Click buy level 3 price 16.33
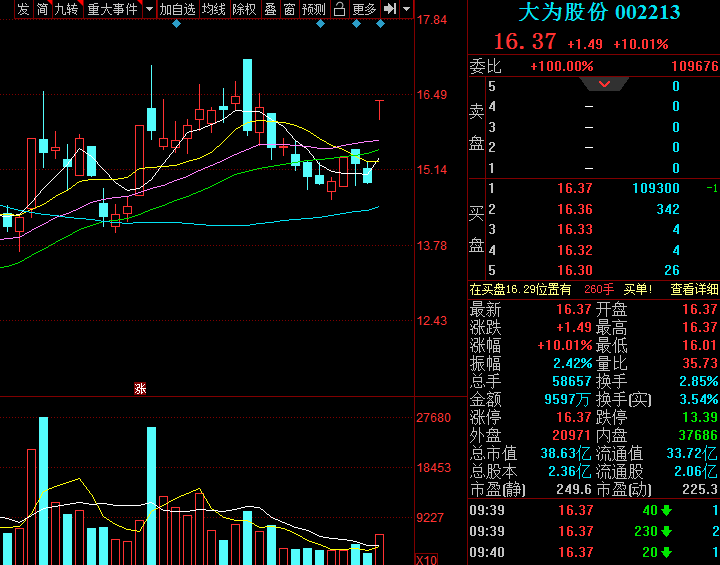 (x=575, y=229)
